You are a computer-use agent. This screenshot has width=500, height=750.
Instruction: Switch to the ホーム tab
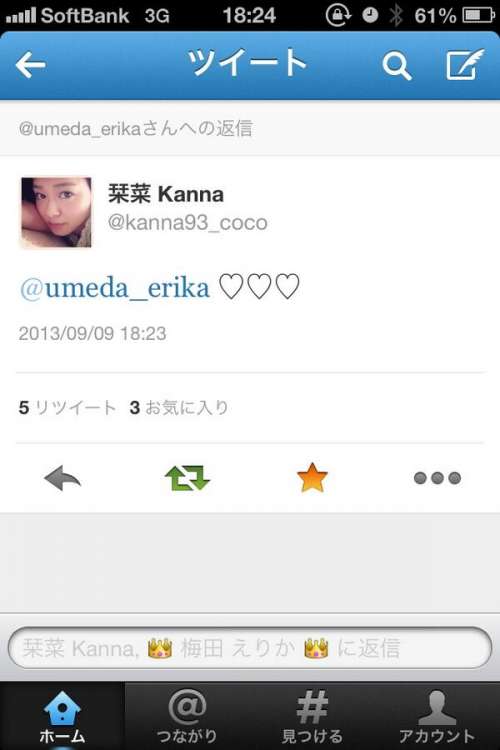pos(62,716)
